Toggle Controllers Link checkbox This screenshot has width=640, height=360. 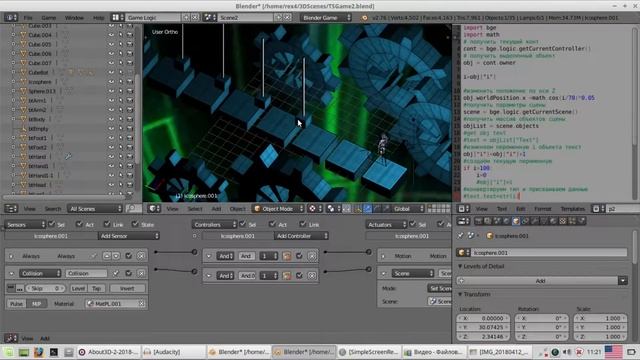(x=302, y=224)
